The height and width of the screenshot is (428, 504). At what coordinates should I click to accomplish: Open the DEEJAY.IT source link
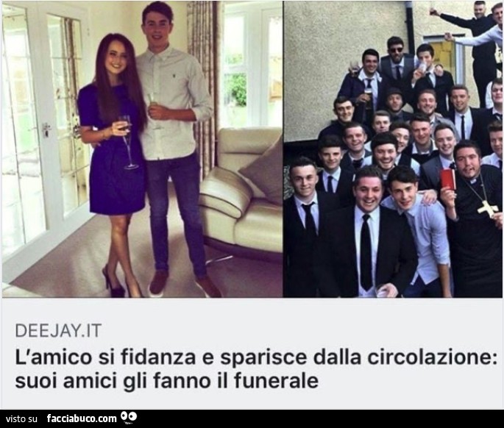pos(58,330)
